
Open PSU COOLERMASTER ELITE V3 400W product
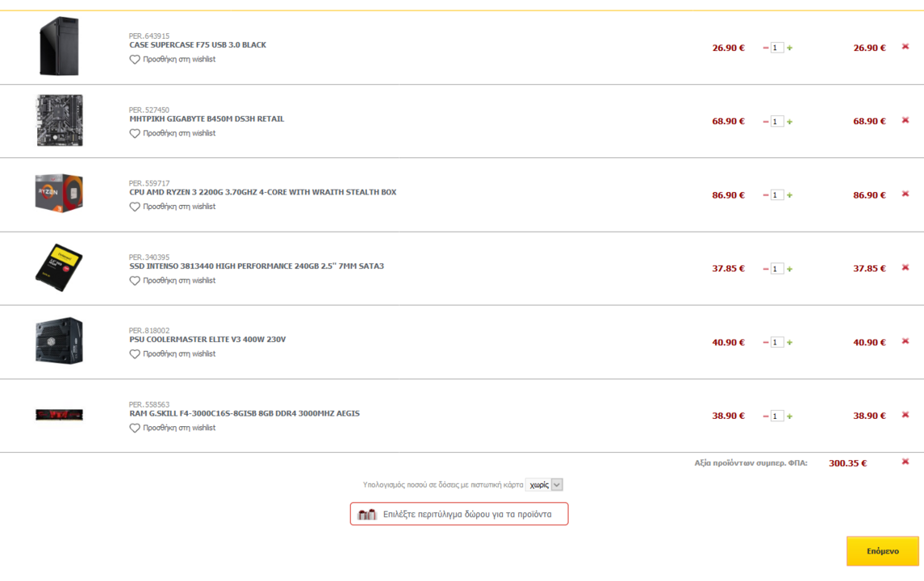point(207,340)
